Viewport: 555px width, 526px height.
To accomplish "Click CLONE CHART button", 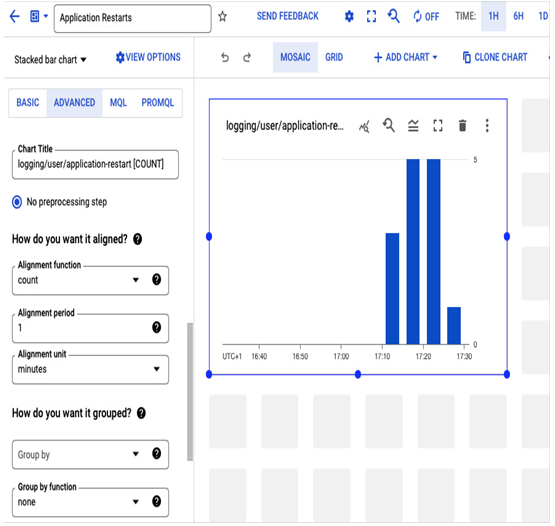I will (x=495, y=57).
